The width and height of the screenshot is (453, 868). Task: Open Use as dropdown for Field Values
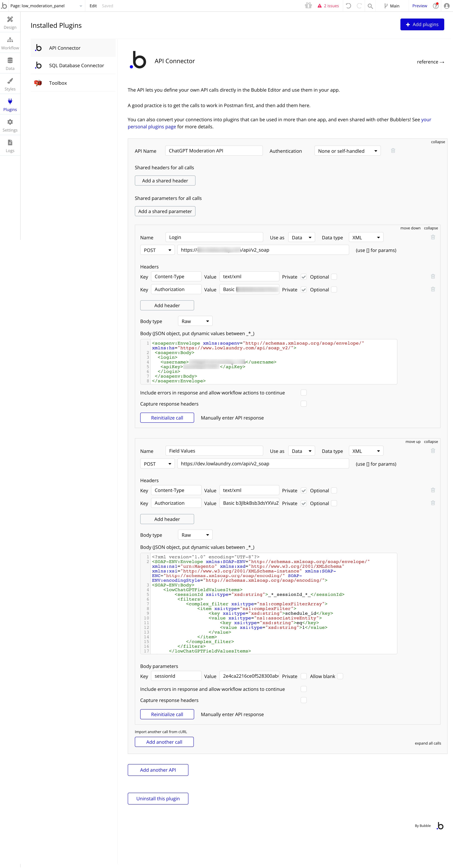click(x=301, y=451)
